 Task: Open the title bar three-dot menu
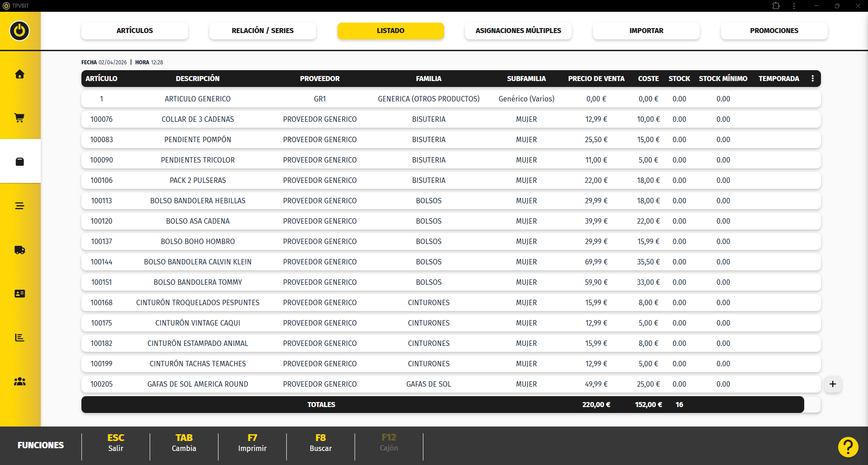[x=794, y=6]
